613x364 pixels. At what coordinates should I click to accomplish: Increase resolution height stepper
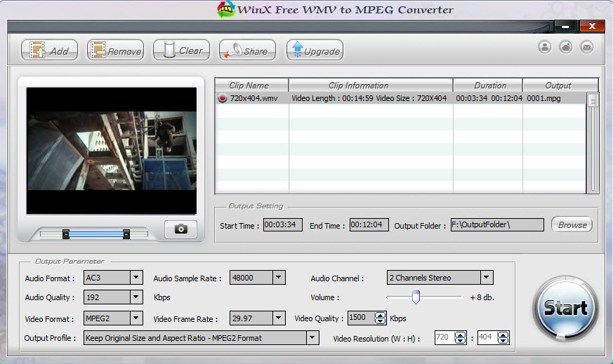[503, 335]
